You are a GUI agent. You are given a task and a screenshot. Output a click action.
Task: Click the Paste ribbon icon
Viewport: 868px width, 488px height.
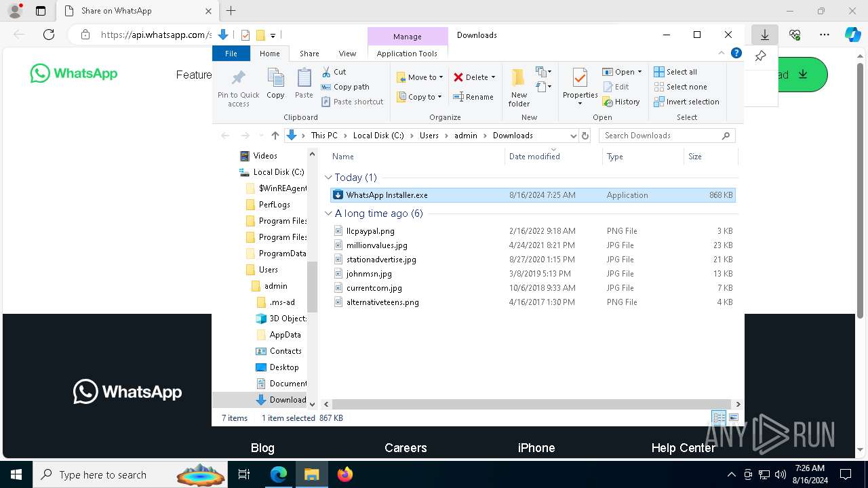coord(304,84)
